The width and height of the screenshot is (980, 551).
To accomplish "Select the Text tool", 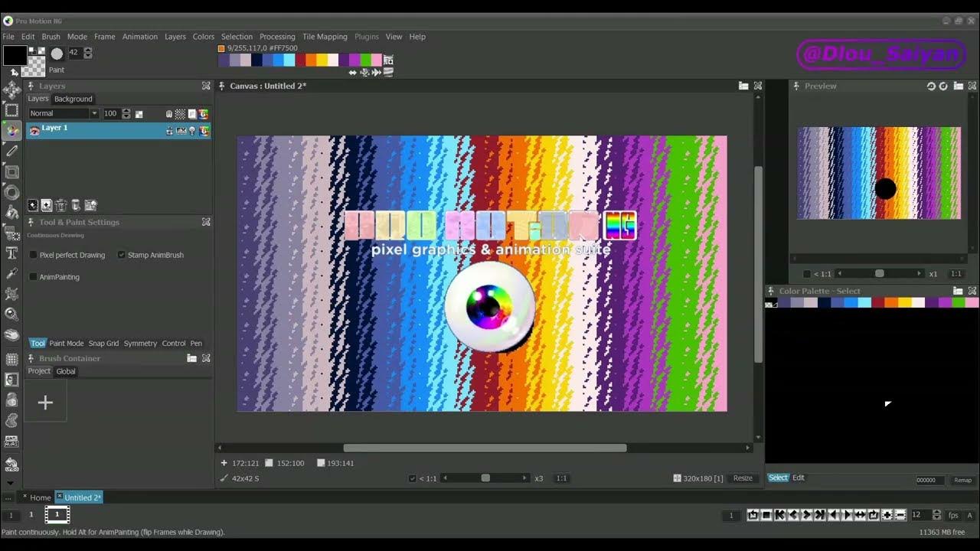I will pyautogui.click(x=11, y=253).
